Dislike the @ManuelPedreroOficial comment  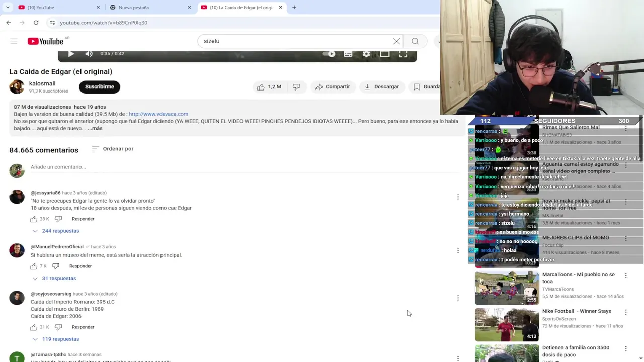tap(56, 266)
